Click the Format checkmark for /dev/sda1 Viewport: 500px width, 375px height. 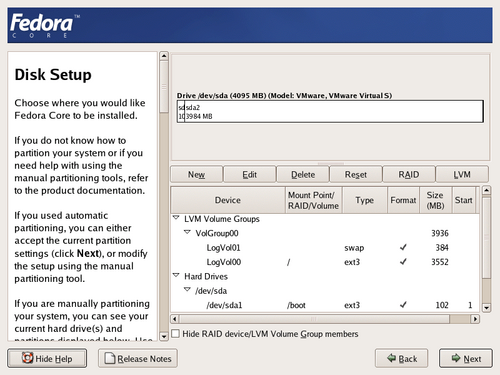[403, 305]
